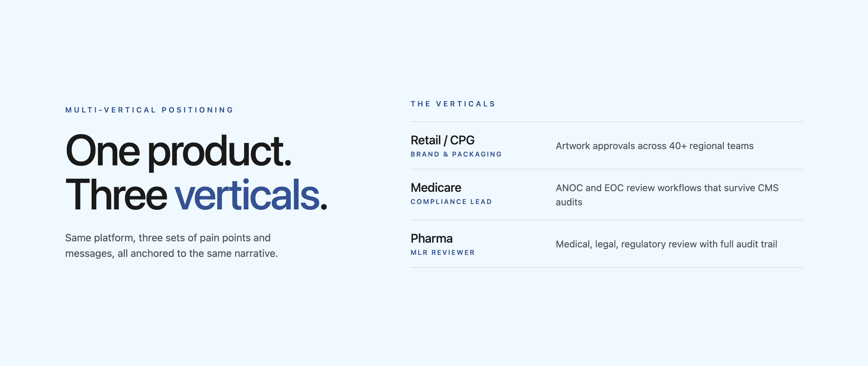This screenshot has width=868, height=366.
Task: Click the MULTI-VERTICAL POSITIONING eyebrow label
Action: point(149,110)
